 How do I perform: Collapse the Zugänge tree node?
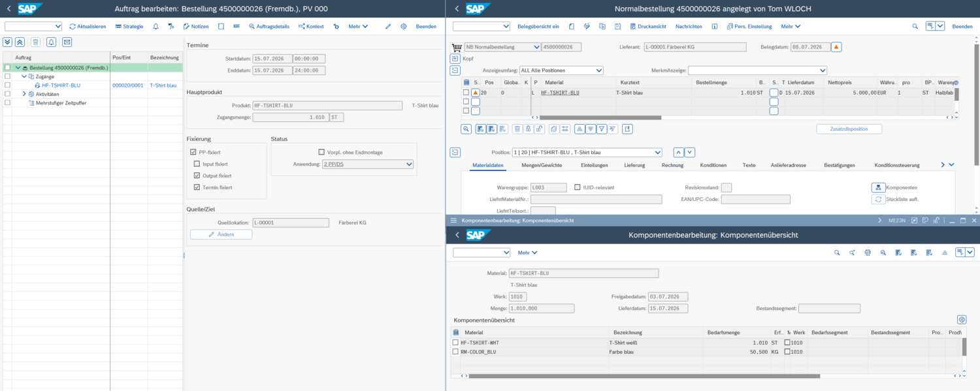point(24,76)
